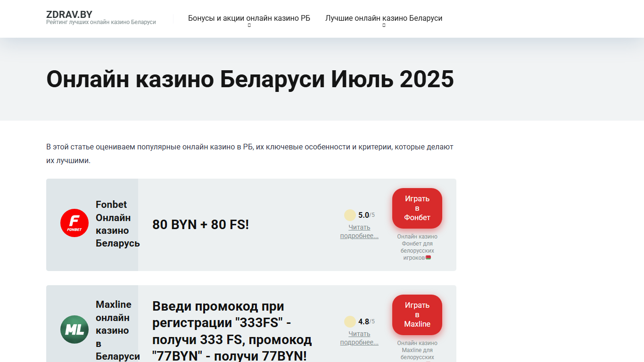Select the Fonbet Онлайн казино Беларусь title
Viewport: 644px width, 362px height.
(x=118, y=224)
